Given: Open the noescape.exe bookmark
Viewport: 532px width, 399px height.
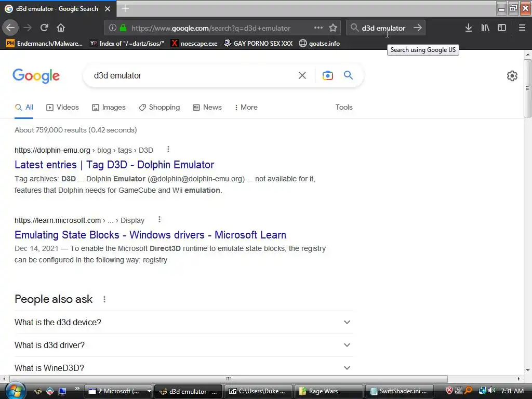Looking at the screenshot, I should (194, 44).
